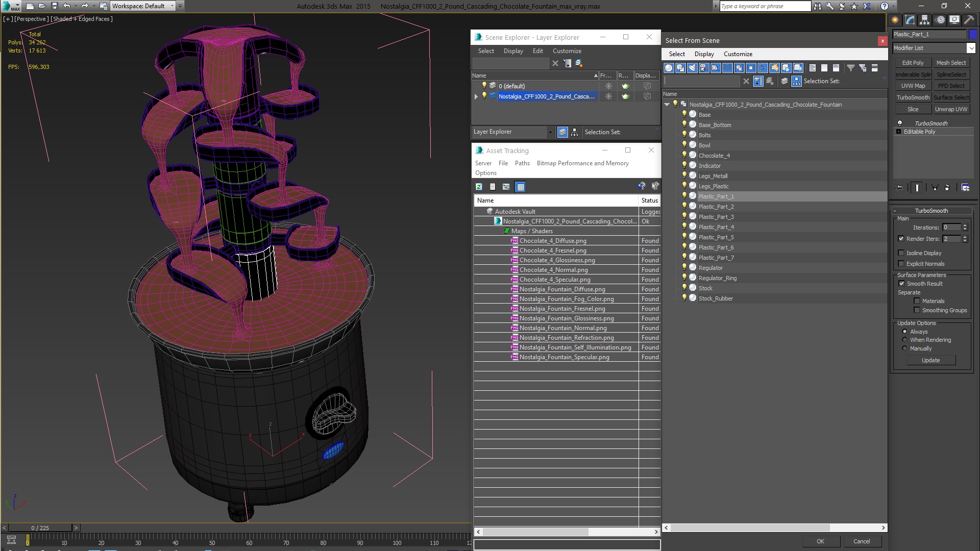Toggle Display Helpers tape-measure filter icon
Image resolution: width=980 pixels, height=551 pixels.
point(716,68)
